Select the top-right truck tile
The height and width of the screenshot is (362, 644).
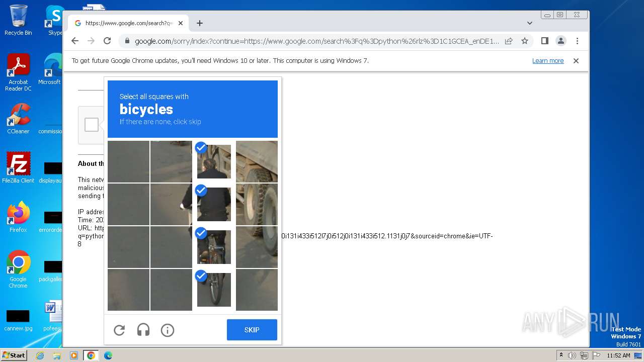(x=257, y=161)
